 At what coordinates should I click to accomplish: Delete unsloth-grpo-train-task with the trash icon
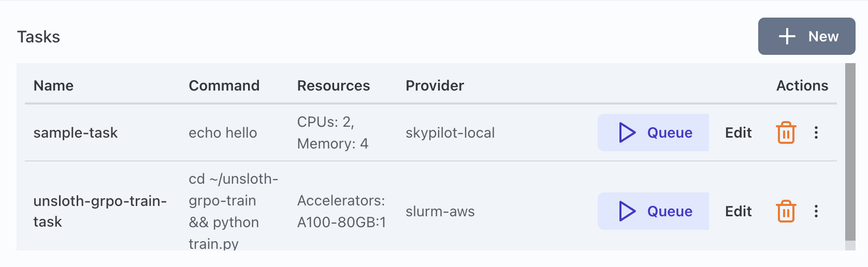click(786, 211)
